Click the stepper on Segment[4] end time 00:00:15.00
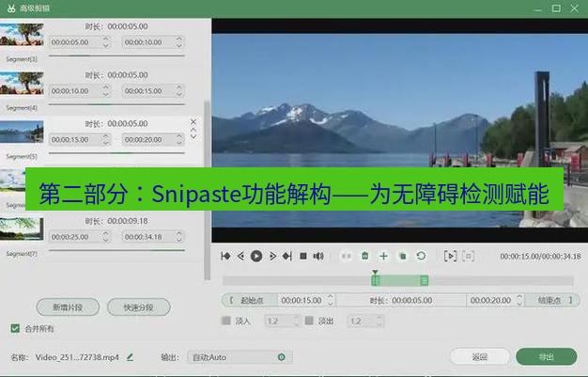 (x=179, y=91)
